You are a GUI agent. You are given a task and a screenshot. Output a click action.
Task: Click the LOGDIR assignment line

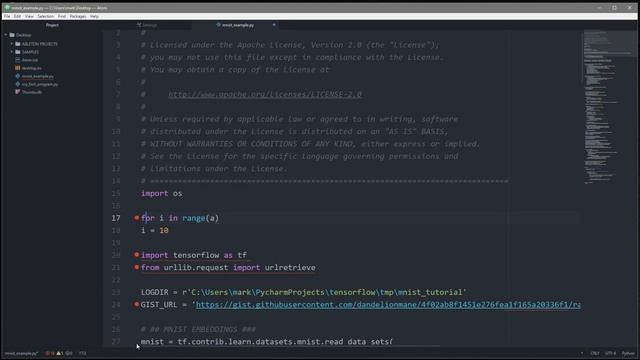tap(304, 292)
